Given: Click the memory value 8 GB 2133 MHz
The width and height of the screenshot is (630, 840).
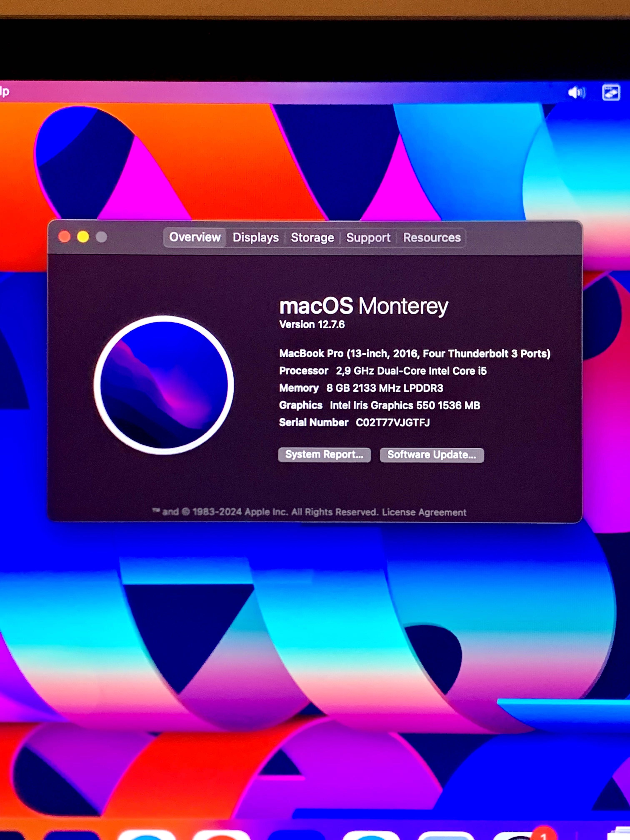Looking at the screenshot, I should pyautogui.click(x=385, y=388).
